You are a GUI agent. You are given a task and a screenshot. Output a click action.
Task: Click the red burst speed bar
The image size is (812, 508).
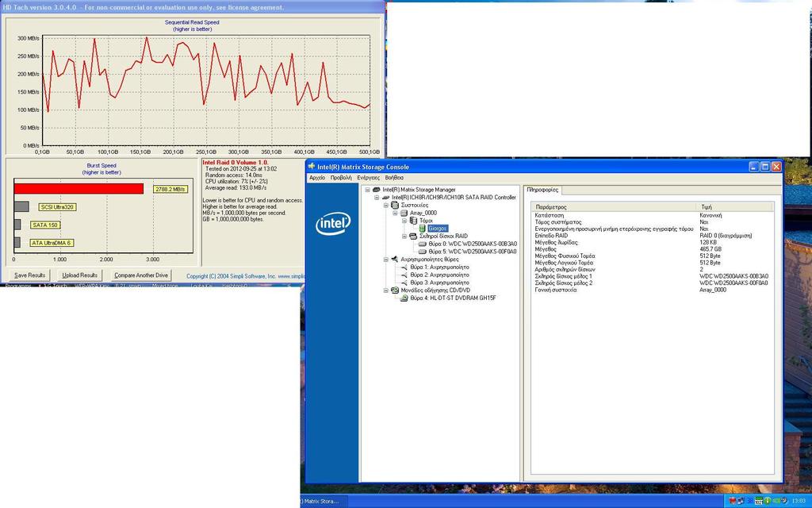point(79,189)
